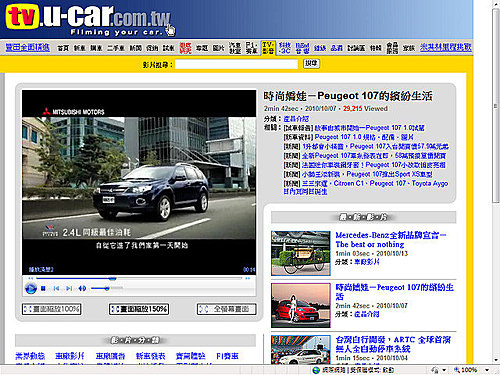This screenshot has height=375, width=500.
Task: Open the discussion forum nav item
Action: point(356,48)
